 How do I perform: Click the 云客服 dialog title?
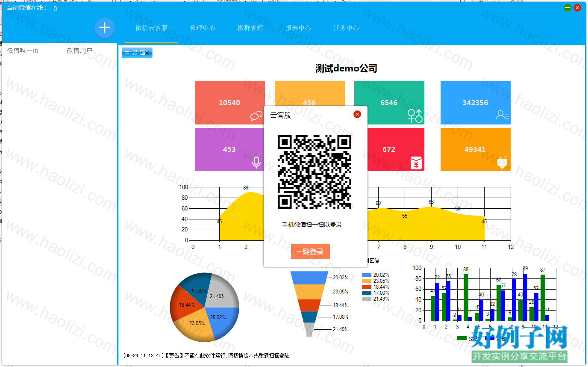point(280,115)
